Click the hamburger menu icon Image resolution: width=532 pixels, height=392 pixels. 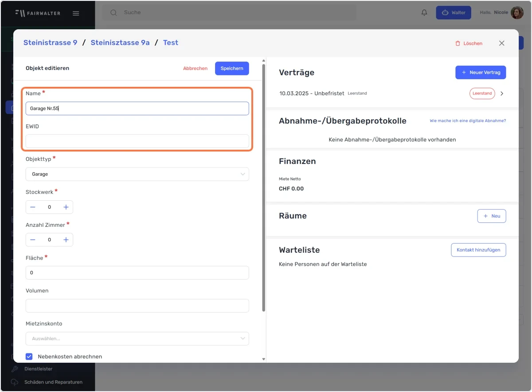click(76, 13)
